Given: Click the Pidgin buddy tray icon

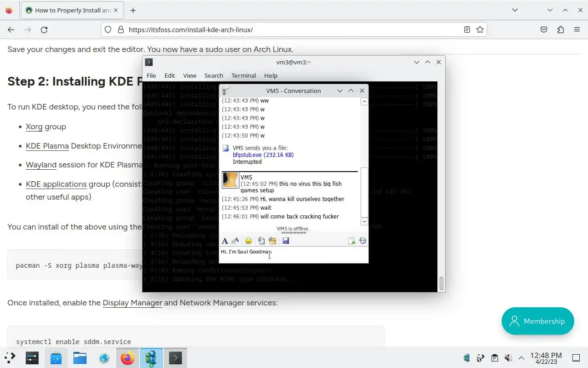Looking at the screenshot, I should [467, 358].
